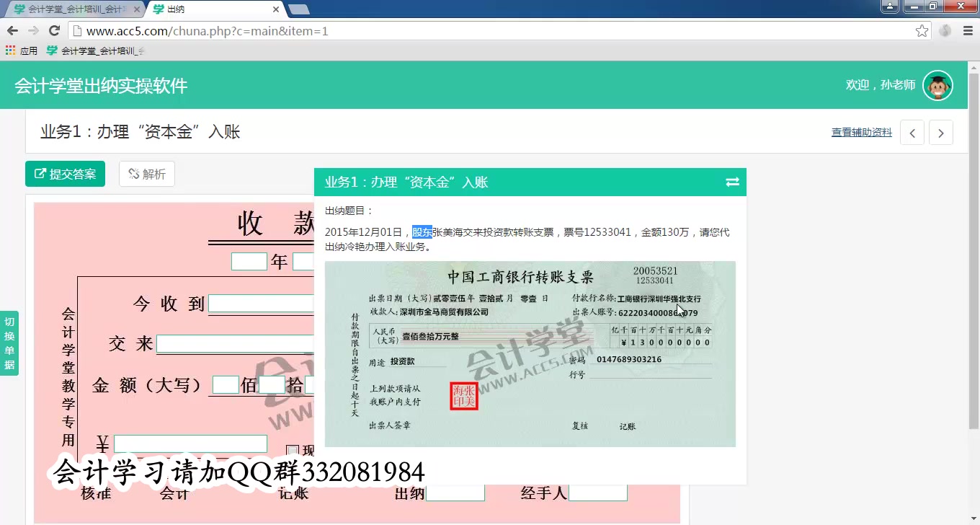980x525 pixels.
Task: Click the forward navigation arrow
Action: point(32,31)
